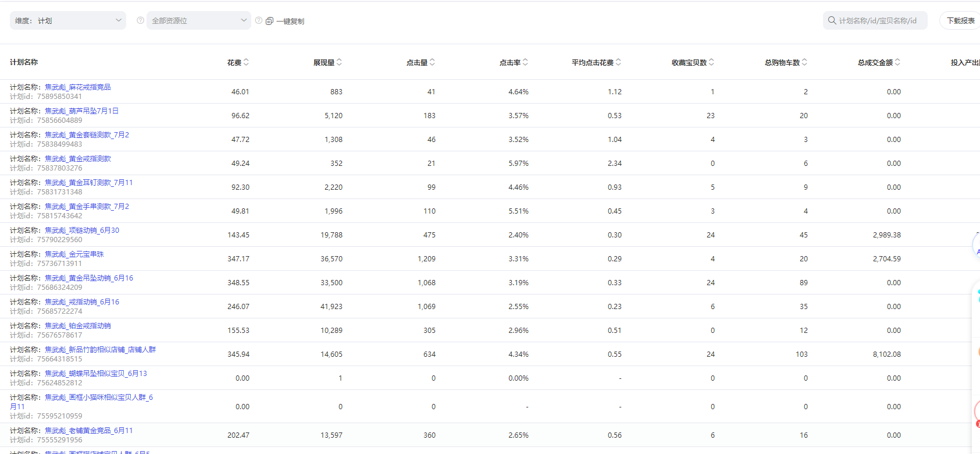Click the copy icon for 一键复制

click(x=269, y=21)
